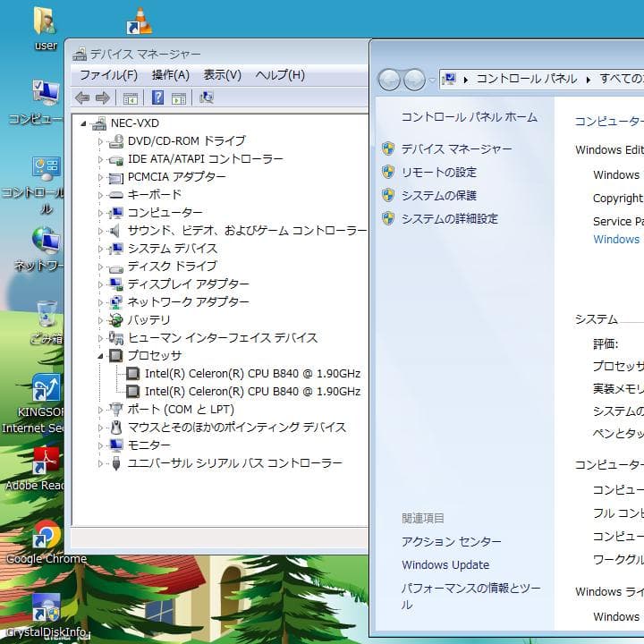Select the VLC cone desktop shortcut
The image size is (644, 644).
[x=140, y=21]
